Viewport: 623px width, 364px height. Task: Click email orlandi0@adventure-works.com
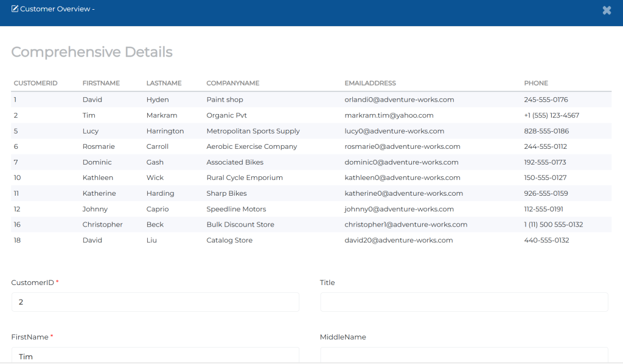[x=399, y=100]
